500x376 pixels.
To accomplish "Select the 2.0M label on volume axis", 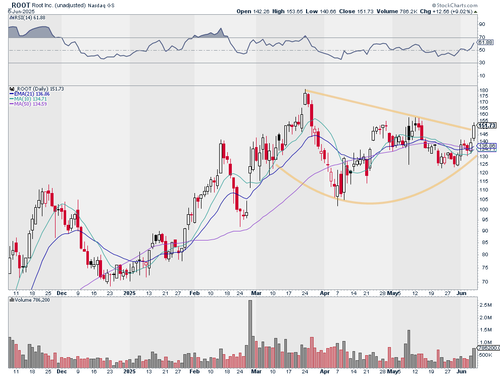I will pyautogui.click(x=486, y=317).
